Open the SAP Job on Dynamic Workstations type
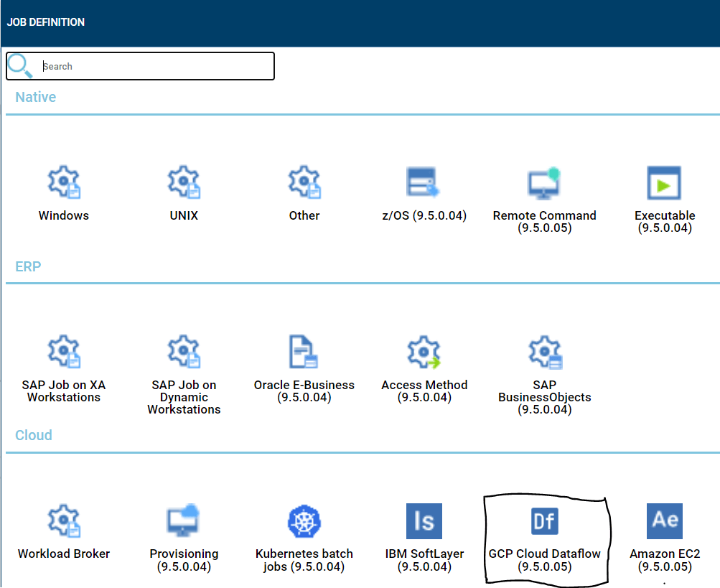Screen dimensions: 720x588 click(x=184, y=351)
